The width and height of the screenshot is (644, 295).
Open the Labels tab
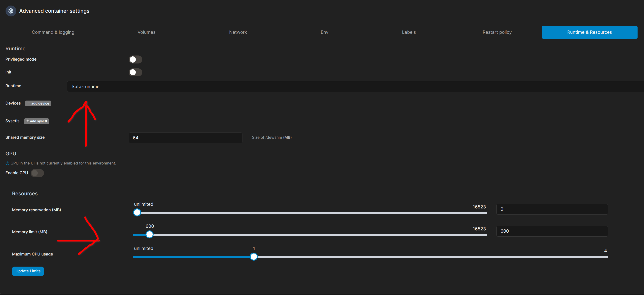(408, 32)
